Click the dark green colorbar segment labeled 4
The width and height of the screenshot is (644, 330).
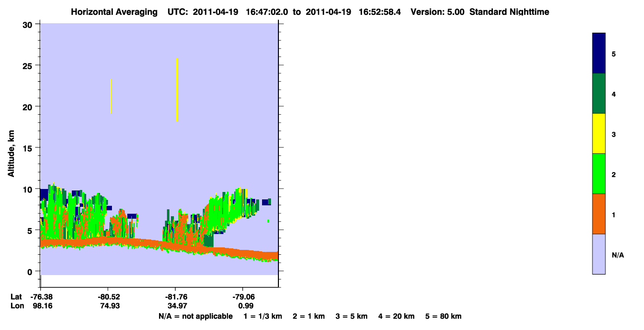point(599,94)
